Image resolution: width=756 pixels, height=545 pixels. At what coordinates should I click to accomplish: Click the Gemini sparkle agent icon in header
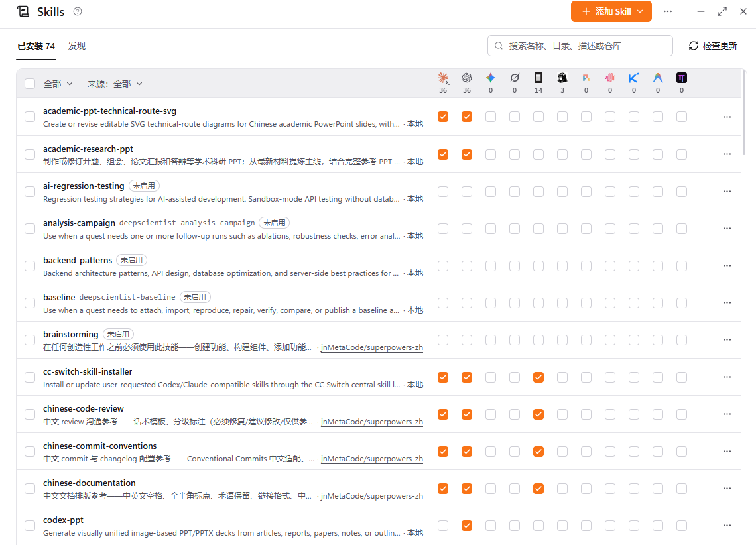click(491, 78)
